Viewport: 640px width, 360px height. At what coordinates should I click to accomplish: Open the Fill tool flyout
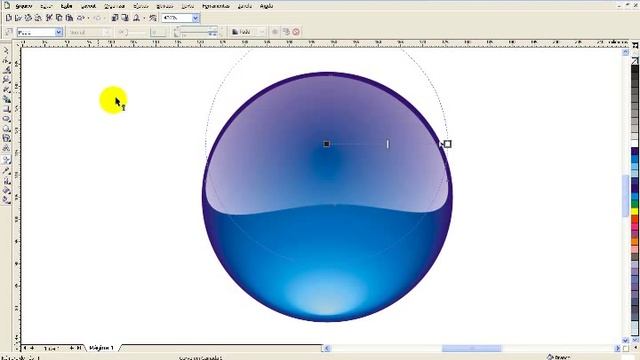tap(6, 190)
